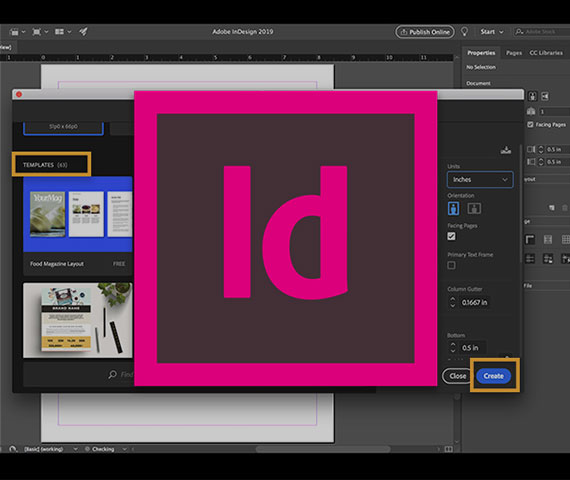This screenshot has height=480, width=570.
Task: Click the top margin stepper in Properties panel
Action: click(541, 149)
